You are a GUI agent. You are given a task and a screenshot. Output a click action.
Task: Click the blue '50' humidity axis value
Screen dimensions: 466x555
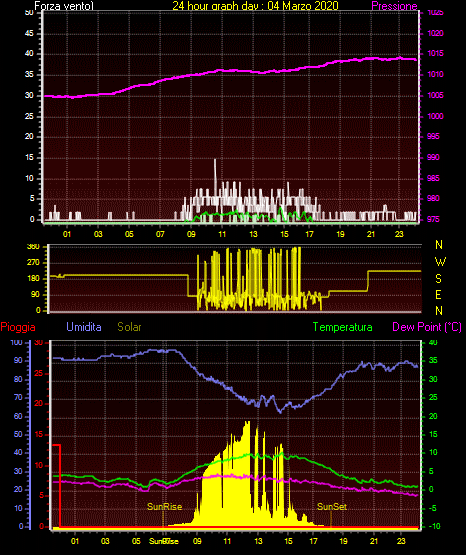pos(18,434)
